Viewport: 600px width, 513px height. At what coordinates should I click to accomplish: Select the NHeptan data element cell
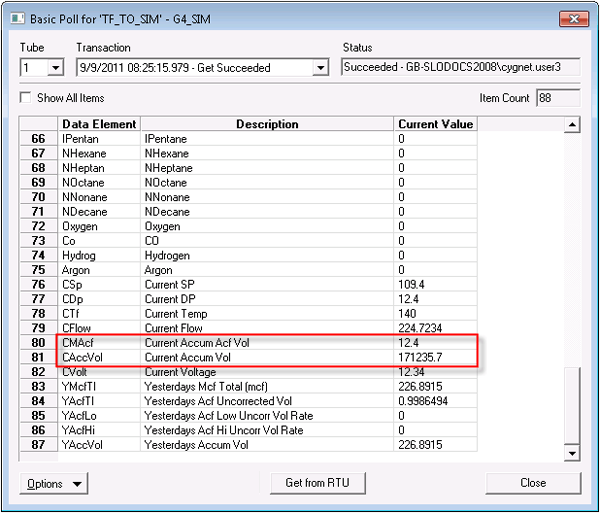pyautogui.click(x=99, y=168)
